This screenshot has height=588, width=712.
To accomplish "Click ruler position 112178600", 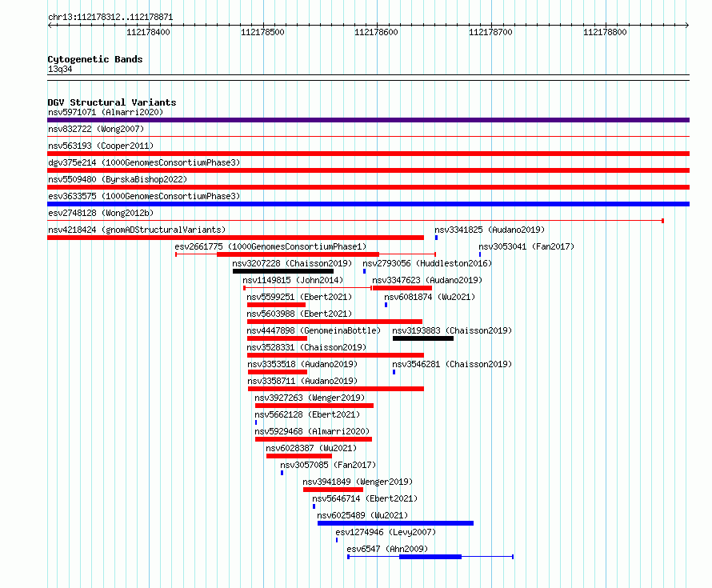I will pos(377,32).
